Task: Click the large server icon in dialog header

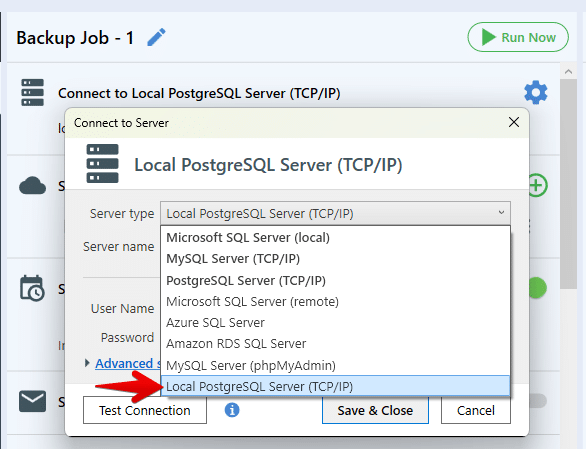Action: (x=102, y=164)
